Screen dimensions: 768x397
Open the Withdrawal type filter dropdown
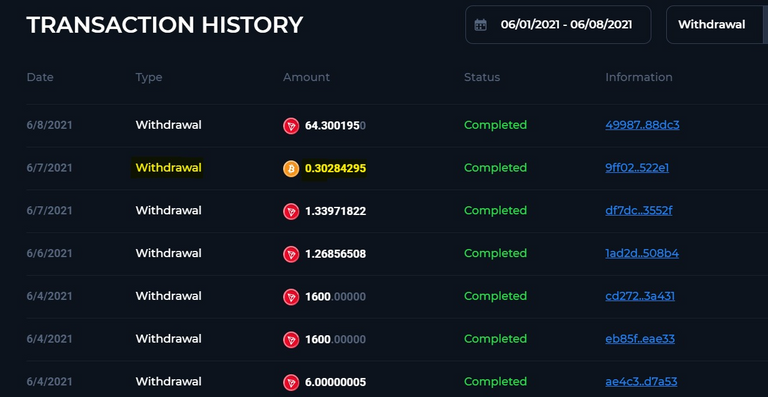pyautogui.click(x=717, y=24)
